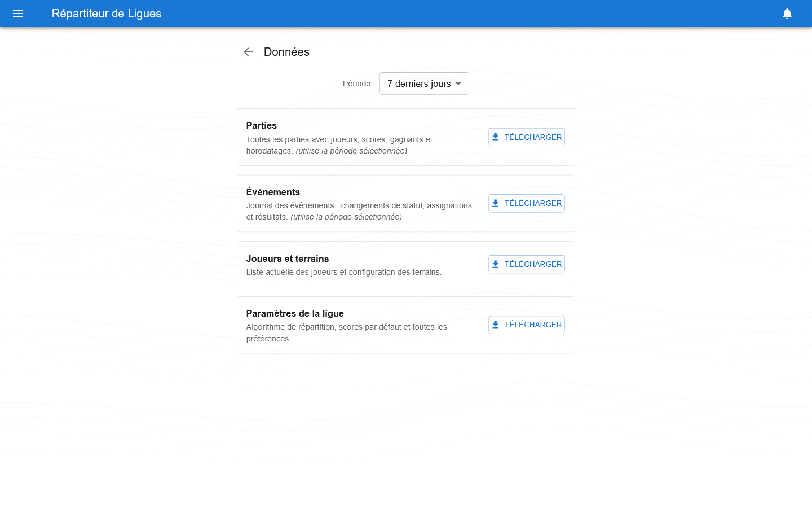Click the Événements card description text
Screen dimensions: 812x508
tap(359, 211)
